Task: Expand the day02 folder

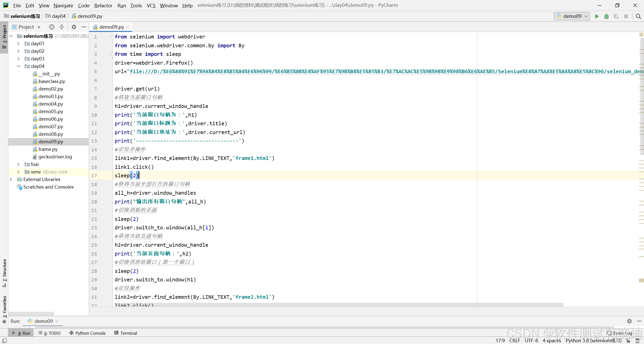Action: click(18, 51)
